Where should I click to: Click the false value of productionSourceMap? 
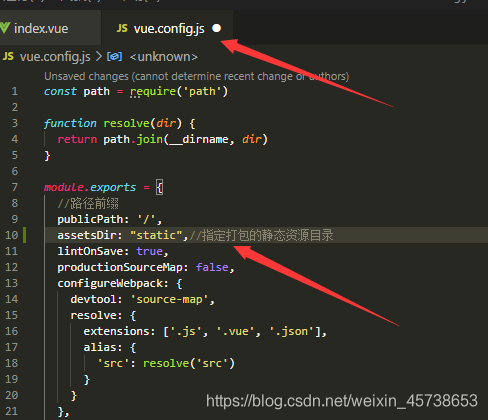212,267
